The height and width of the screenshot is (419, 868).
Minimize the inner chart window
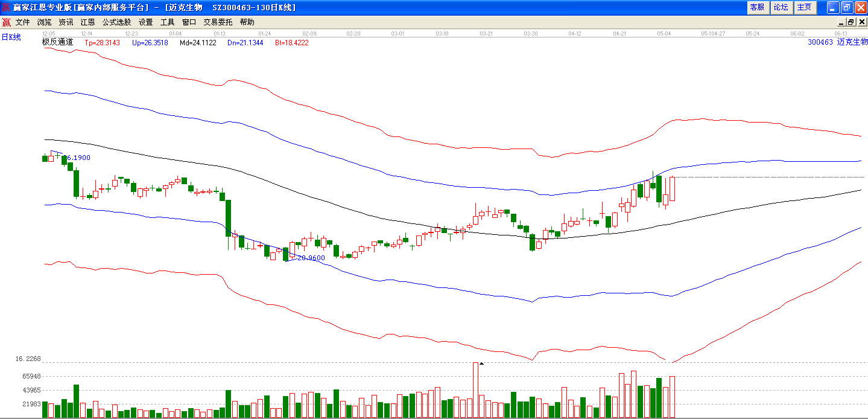click(843, 22)
